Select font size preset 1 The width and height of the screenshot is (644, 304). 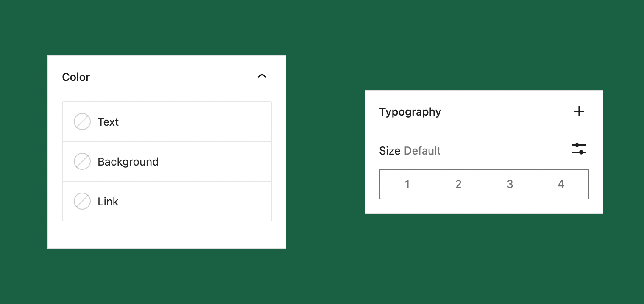point(407,184)
